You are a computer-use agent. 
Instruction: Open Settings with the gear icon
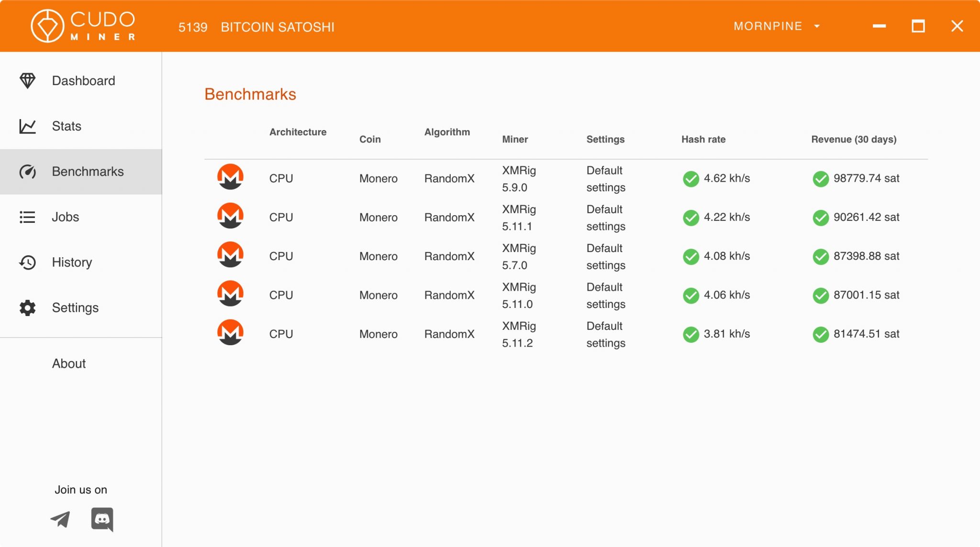[27, 308]
